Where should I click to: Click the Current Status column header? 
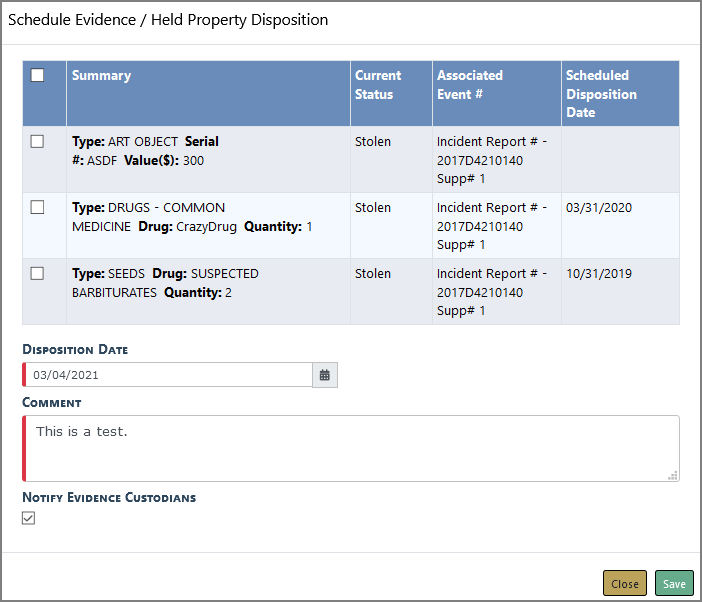378,85
